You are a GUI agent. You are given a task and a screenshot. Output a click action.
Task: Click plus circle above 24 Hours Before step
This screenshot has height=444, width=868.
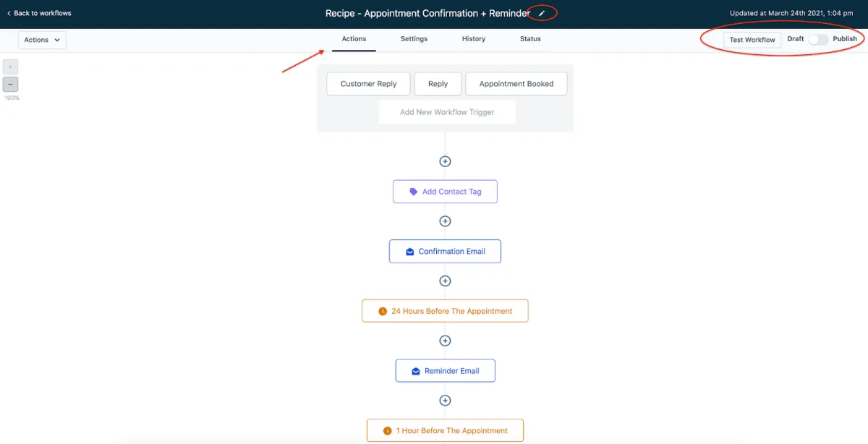pos(445,281)
